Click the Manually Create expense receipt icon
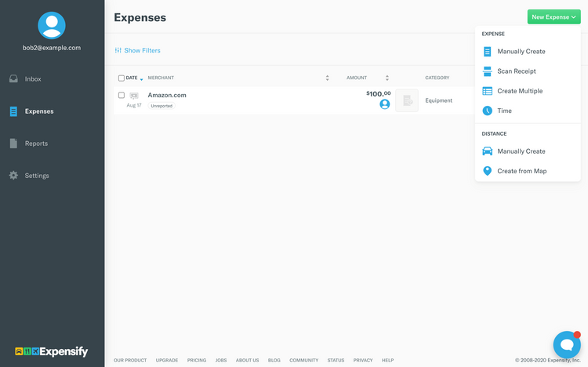 point(487,52)
